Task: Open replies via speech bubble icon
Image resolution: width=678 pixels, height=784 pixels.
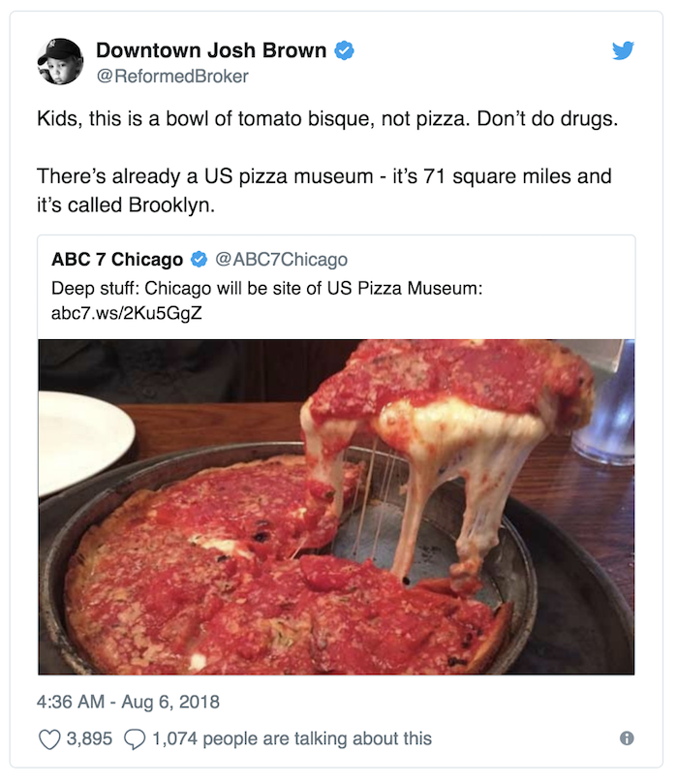Action: click(135, 739)
